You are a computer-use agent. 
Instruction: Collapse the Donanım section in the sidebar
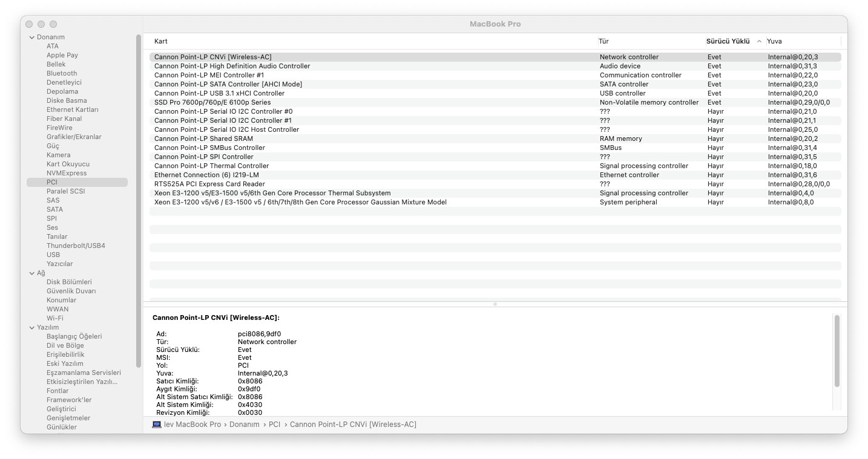pos(32,37)
